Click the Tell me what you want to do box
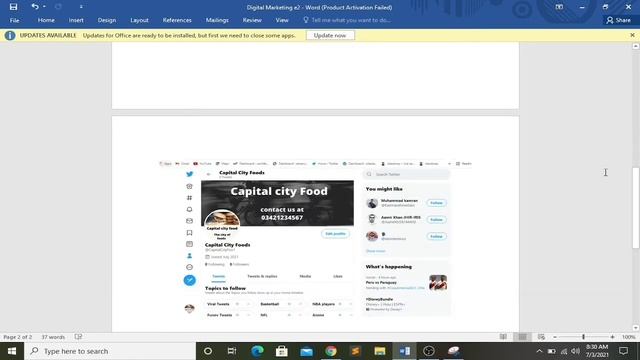640x360 pixels. (347, 20)
